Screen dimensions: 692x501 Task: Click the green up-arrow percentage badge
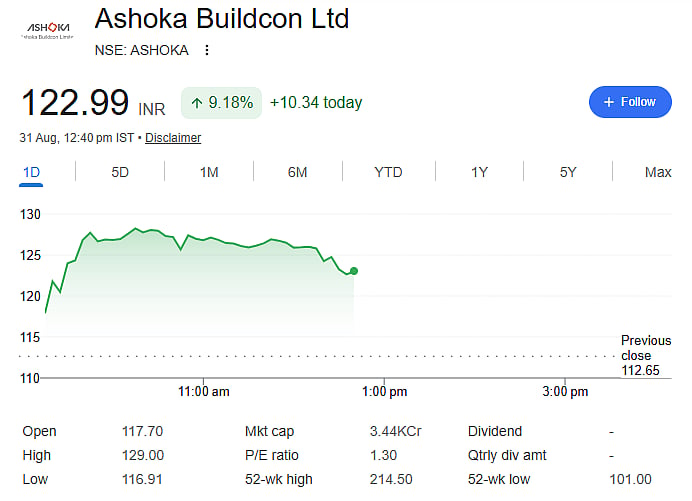[x=222, y=103]
